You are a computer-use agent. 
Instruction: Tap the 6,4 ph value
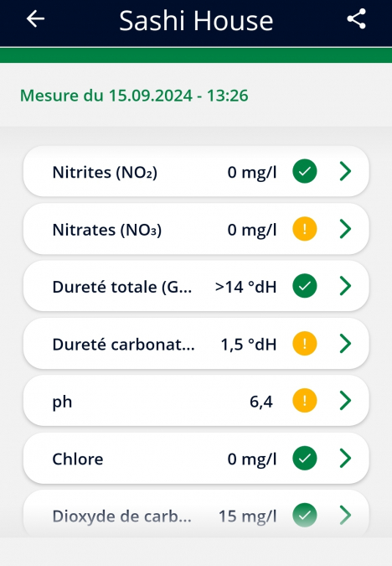coord(261,402)
